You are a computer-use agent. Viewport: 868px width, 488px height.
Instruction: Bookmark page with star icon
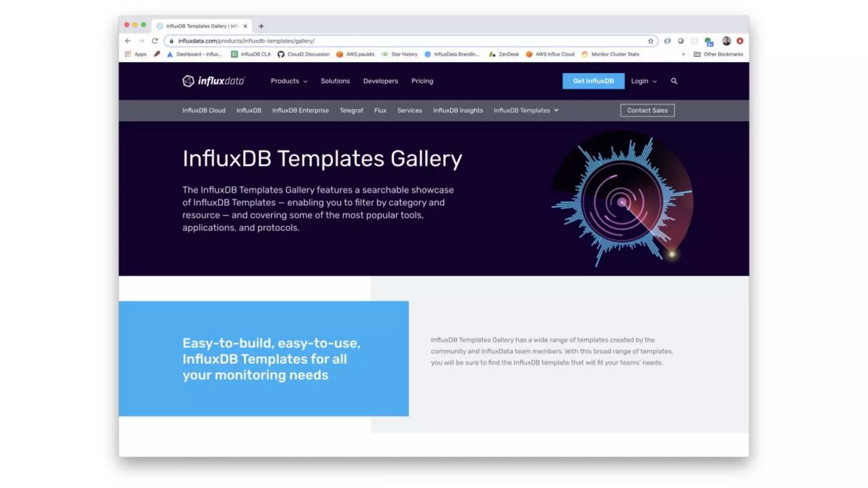coord(650,41)
